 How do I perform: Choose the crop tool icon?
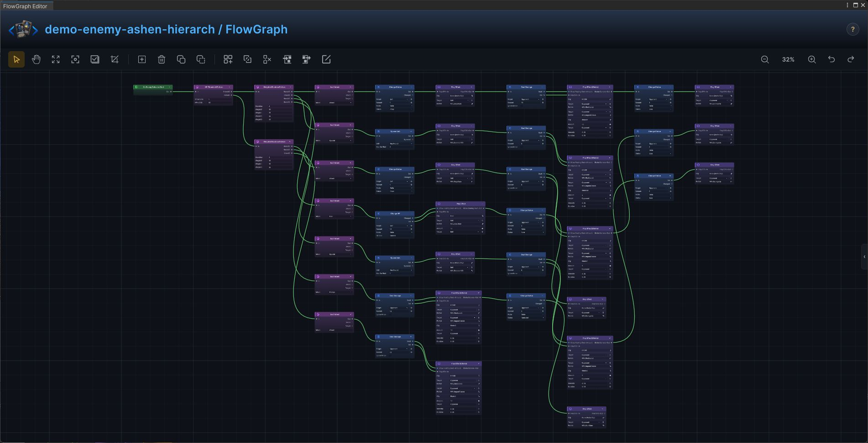(x=115, y=59)
